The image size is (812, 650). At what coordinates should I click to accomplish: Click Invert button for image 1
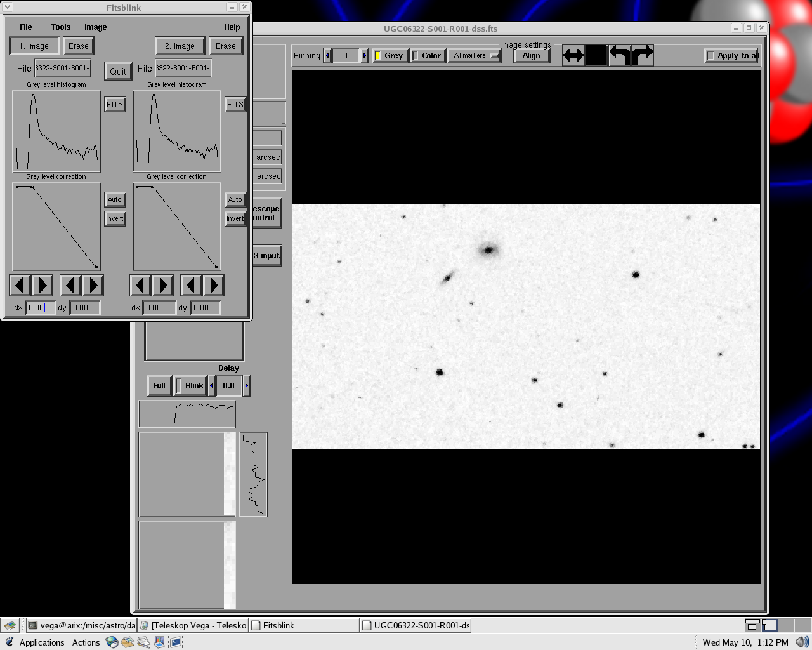tap(115, 218)
